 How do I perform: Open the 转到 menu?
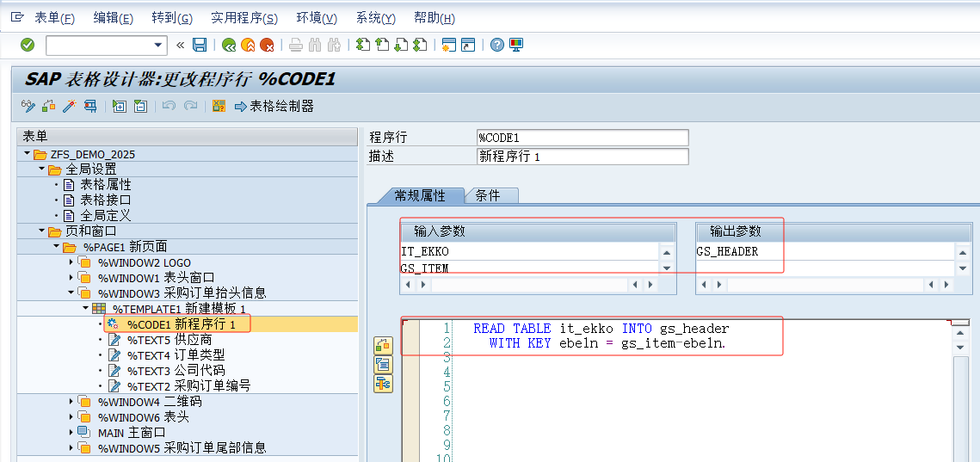click(x=172, y=18)
